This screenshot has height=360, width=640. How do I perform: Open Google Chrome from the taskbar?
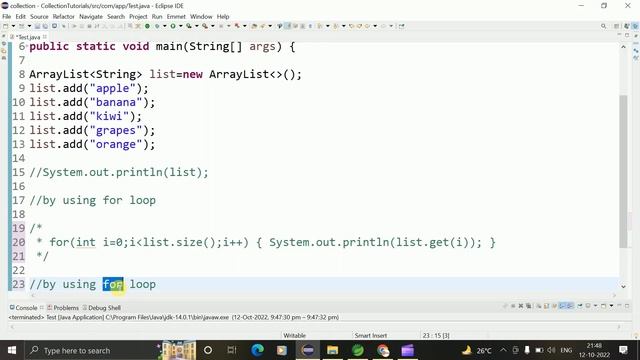tap(383, 350)
